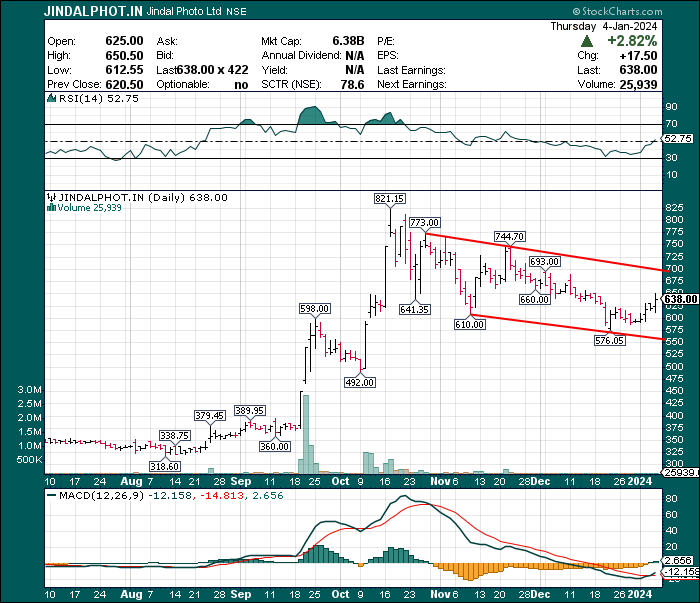700x603 pixels.
Task: Click the Jindal Photo Ltd company name
Action: (x=184, y=11)
